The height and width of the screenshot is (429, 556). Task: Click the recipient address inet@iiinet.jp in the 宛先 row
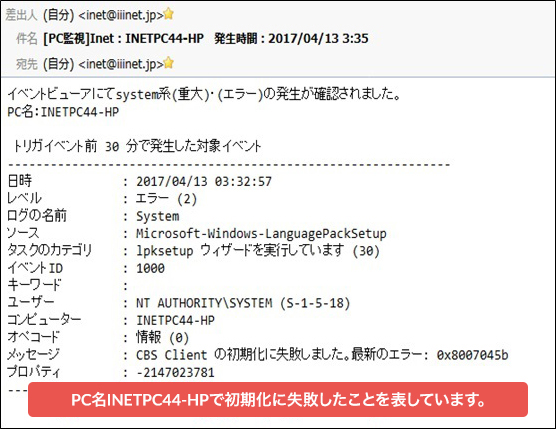point(121,64)
